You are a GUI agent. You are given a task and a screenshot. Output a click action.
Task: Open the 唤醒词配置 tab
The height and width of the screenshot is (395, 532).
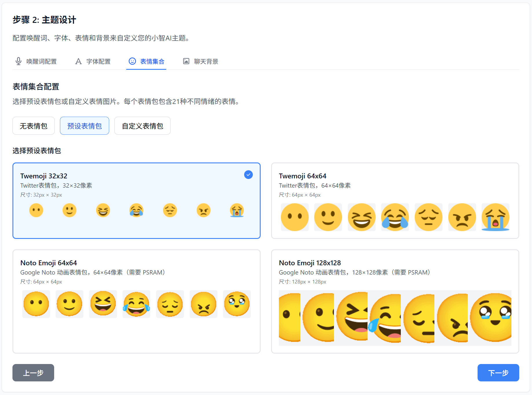click(36, 61)
